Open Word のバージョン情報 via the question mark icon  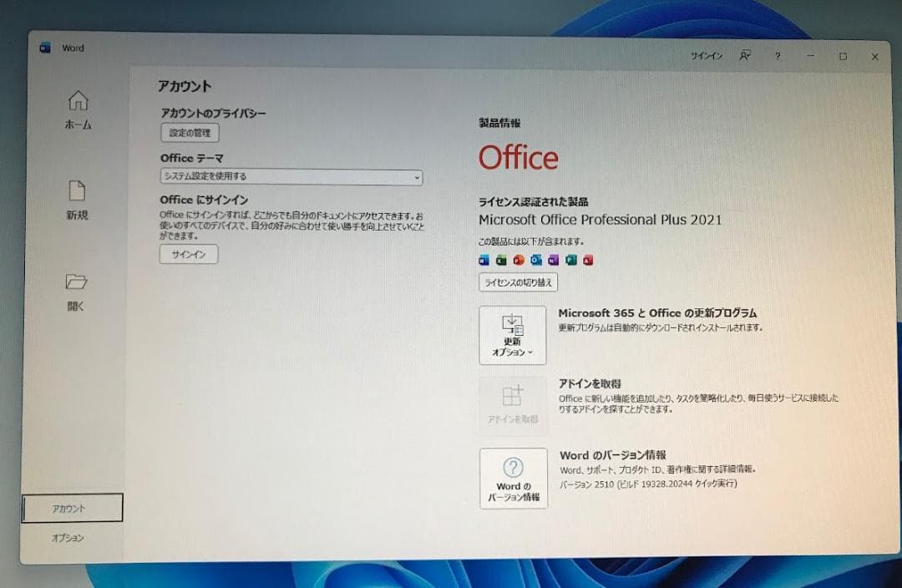click(512, 478)
